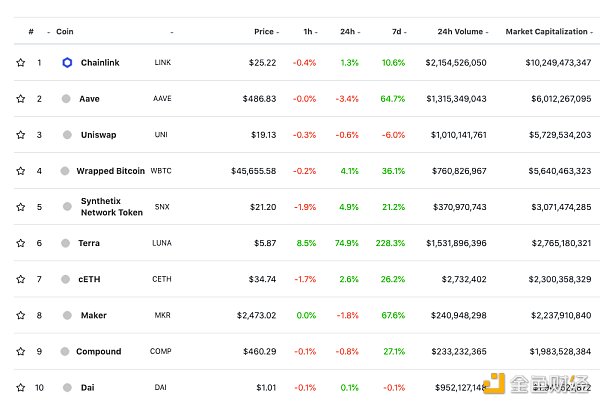Sort by 1h change column header
Image resolution: width=600 pixels, height=405 pixels.
point(310,32)
